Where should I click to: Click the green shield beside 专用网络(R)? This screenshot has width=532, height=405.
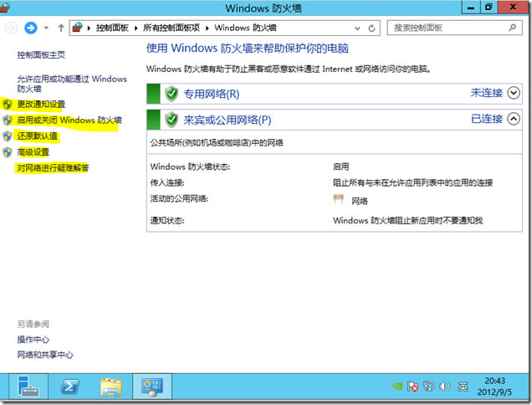171,93
